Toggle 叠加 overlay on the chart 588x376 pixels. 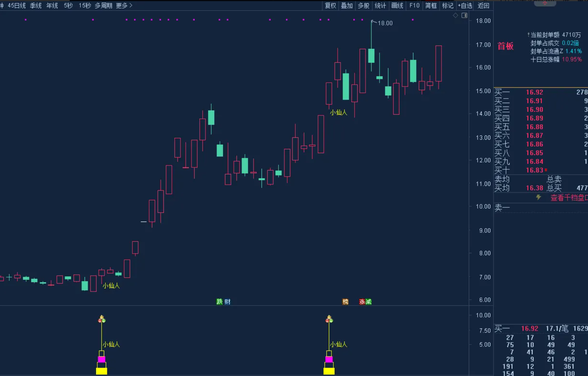click(x=346, y=5)
